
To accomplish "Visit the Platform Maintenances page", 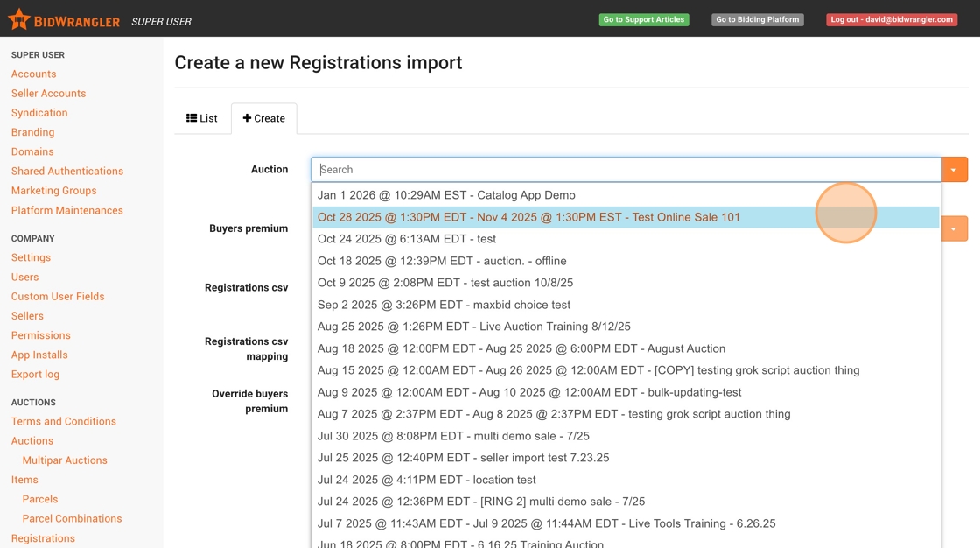I will [x=66, y=210].
